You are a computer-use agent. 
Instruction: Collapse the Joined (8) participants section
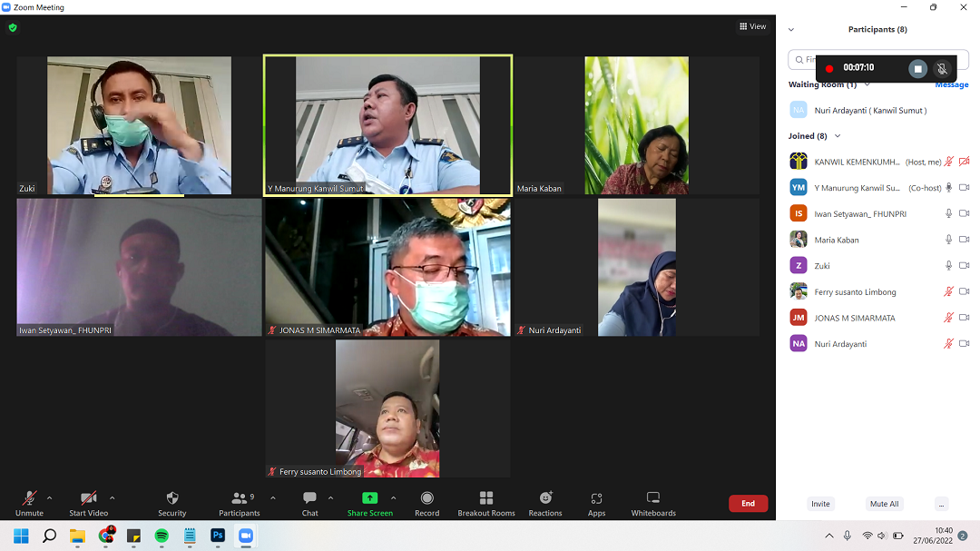click(x=838, y=136)
